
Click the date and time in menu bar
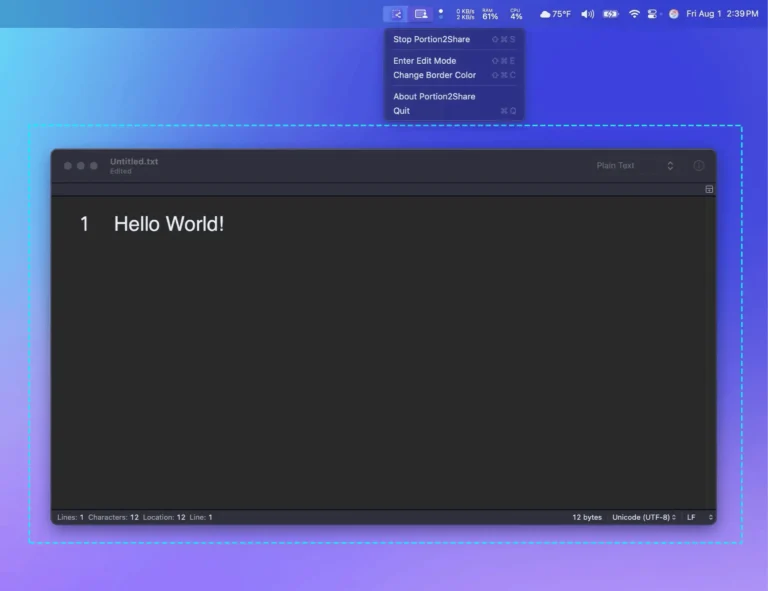click(722, 14)
